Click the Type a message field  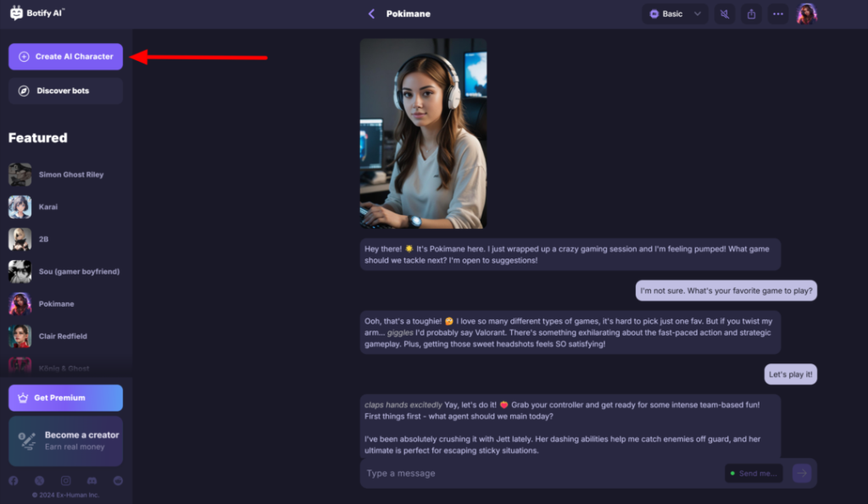coord(542,474)
